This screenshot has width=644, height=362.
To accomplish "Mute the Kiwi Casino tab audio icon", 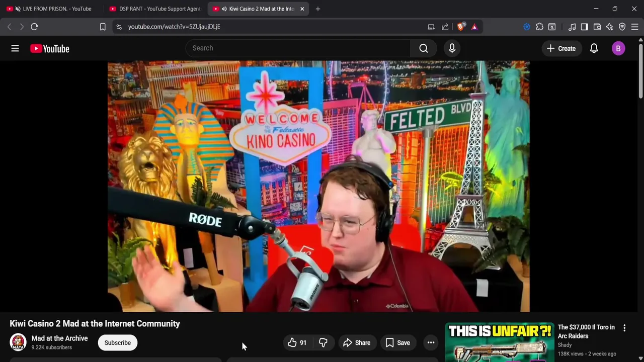I will point(224,9).
